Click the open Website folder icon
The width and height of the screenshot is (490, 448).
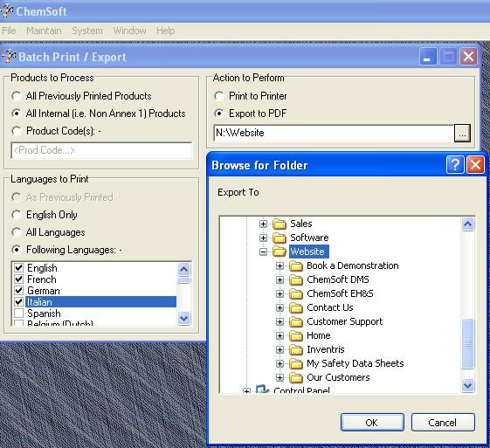click(279, 252)
